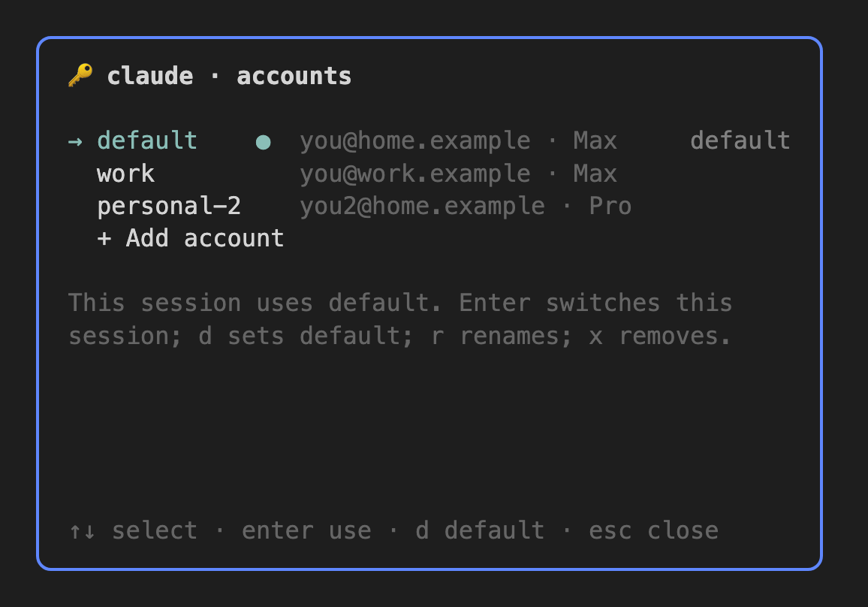Click the esc close footer hint

[654, 530]
